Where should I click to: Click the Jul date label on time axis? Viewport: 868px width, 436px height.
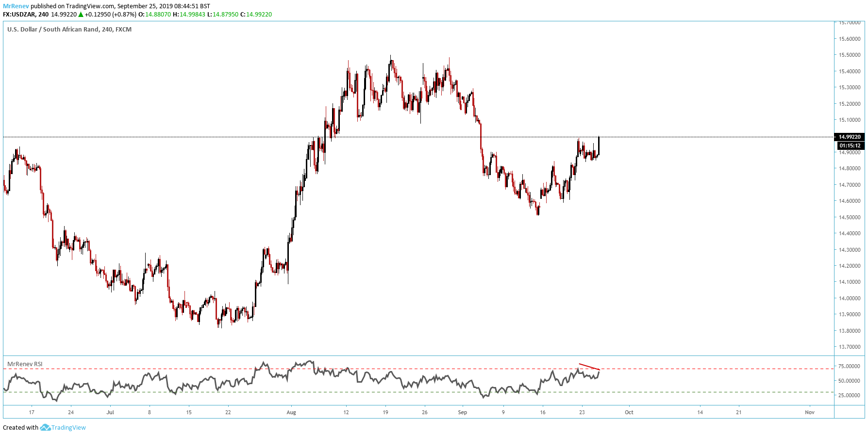click(110, 412)
